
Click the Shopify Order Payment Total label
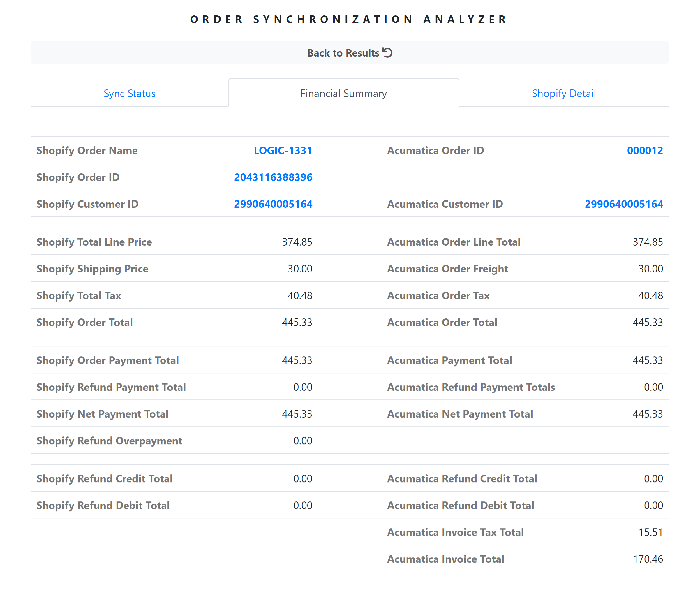coord(108,360)
